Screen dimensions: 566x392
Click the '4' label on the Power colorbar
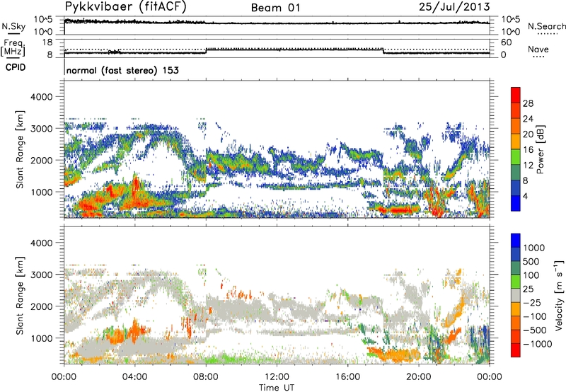point(526,196)
